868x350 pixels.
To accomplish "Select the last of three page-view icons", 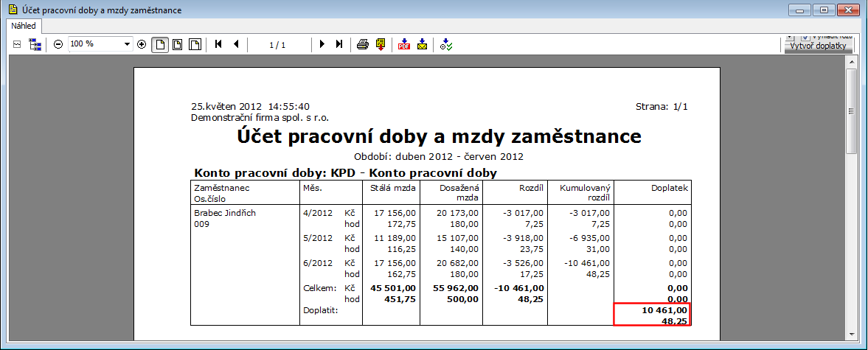I will pos(195,45).
